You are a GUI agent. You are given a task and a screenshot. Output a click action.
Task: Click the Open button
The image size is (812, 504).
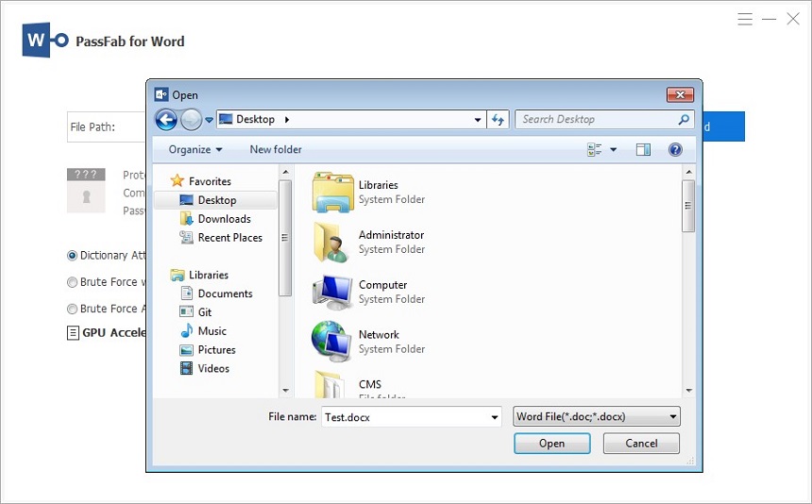pos(551,444)
